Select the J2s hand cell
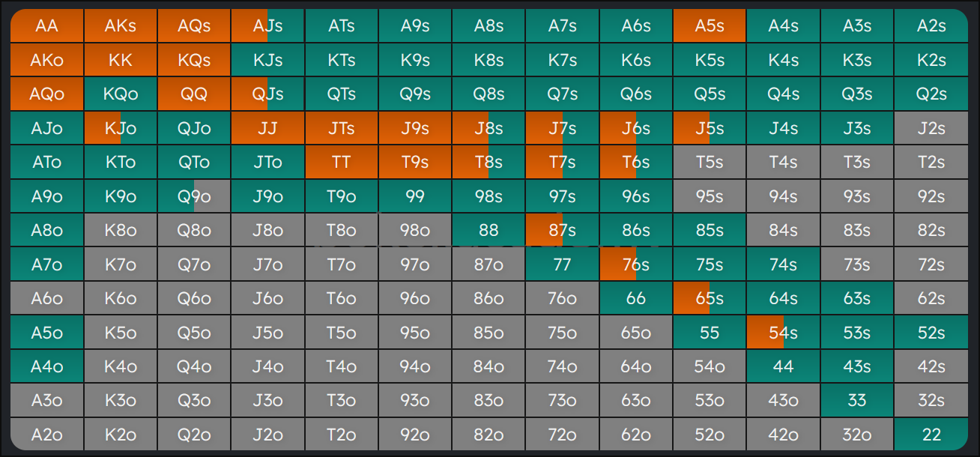This screenshot has width=980, height=457. pos(931,128)
